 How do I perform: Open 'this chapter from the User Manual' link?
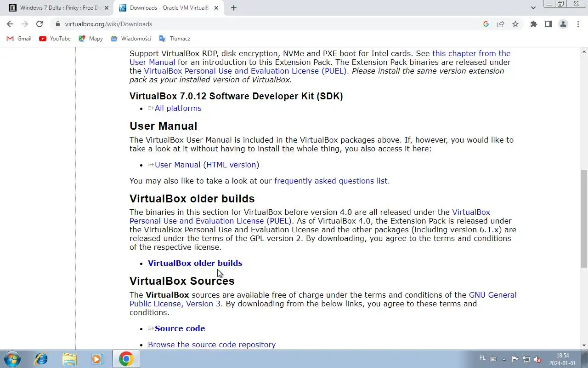(x=471, y=53)
